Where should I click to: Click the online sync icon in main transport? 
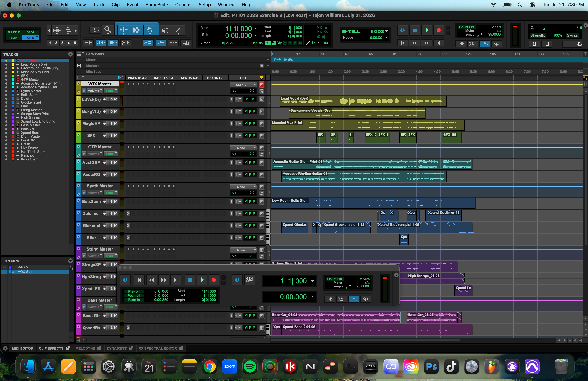[402, 30]
